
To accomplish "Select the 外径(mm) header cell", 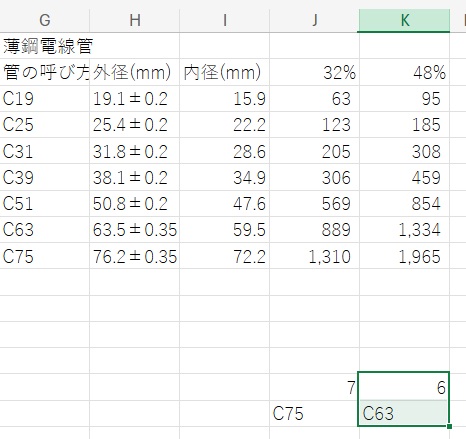I will coord(135,72).
